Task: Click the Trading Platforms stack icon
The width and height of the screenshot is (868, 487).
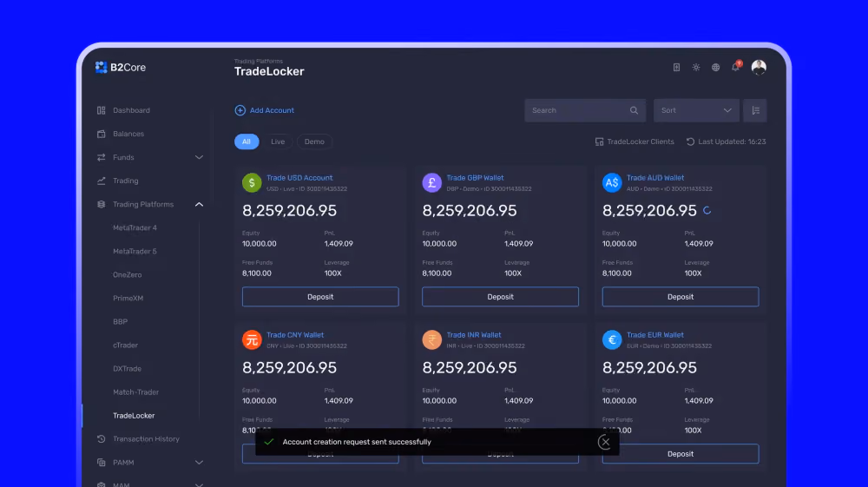Action: [102, 204]
